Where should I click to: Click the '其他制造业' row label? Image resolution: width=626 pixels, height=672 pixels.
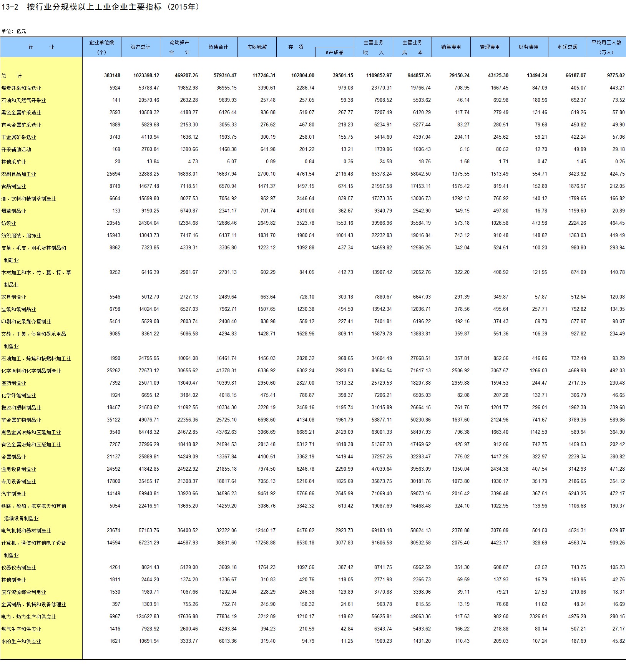click(x=14, y=580)
